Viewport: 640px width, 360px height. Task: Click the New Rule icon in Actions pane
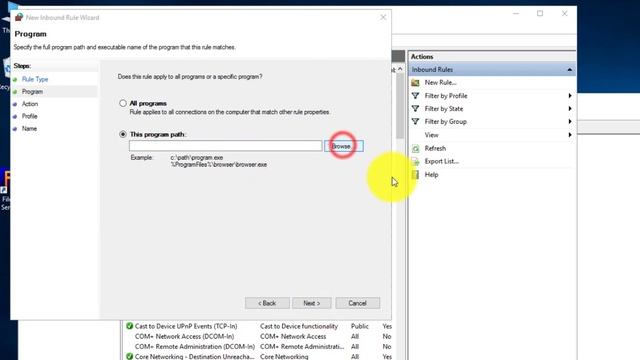coord(415,83)
